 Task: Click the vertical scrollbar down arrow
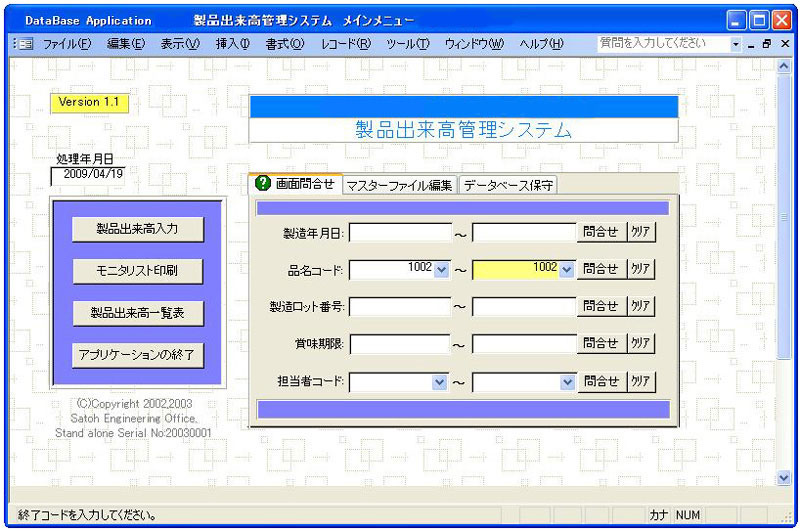click(783, 478)
